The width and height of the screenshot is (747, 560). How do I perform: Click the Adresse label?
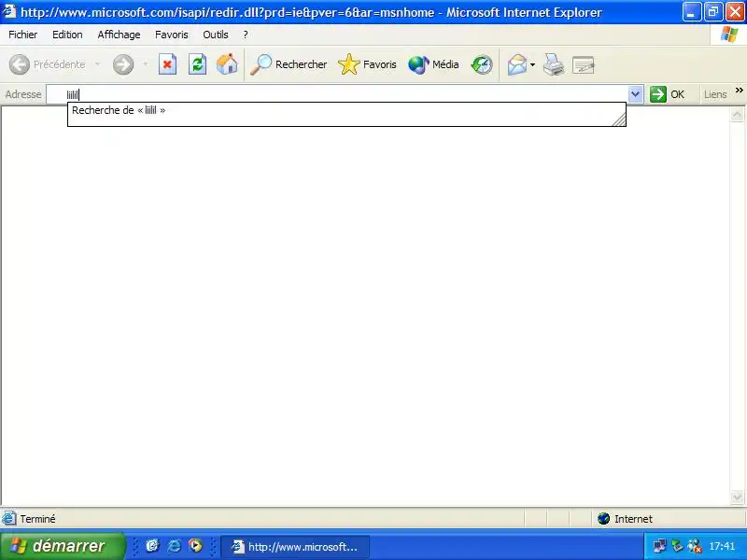pyautogui.click(x=22, y=94)
